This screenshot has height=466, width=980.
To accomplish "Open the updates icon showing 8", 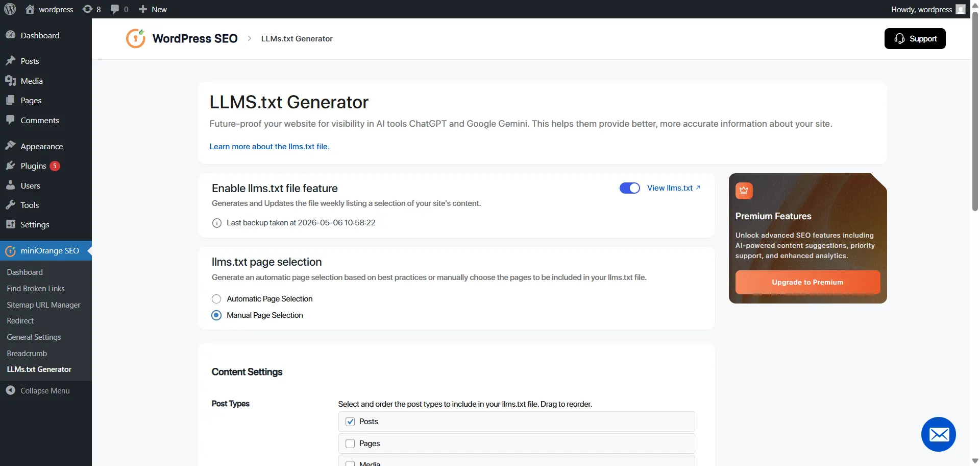I will pyautogui.click(x=88, y=9).
